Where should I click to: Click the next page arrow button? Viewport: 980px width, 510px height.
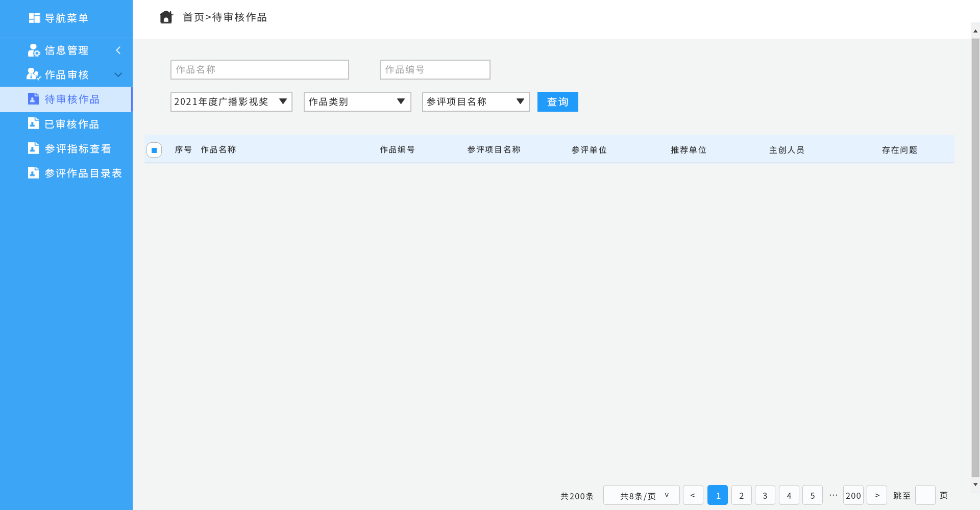point(877,495)
